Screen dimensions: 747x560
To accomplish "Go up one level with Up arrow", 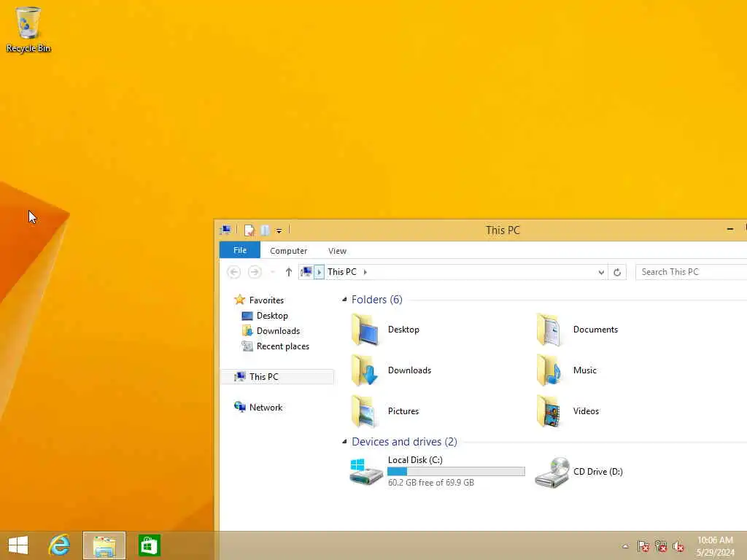I will click(288, 272).
